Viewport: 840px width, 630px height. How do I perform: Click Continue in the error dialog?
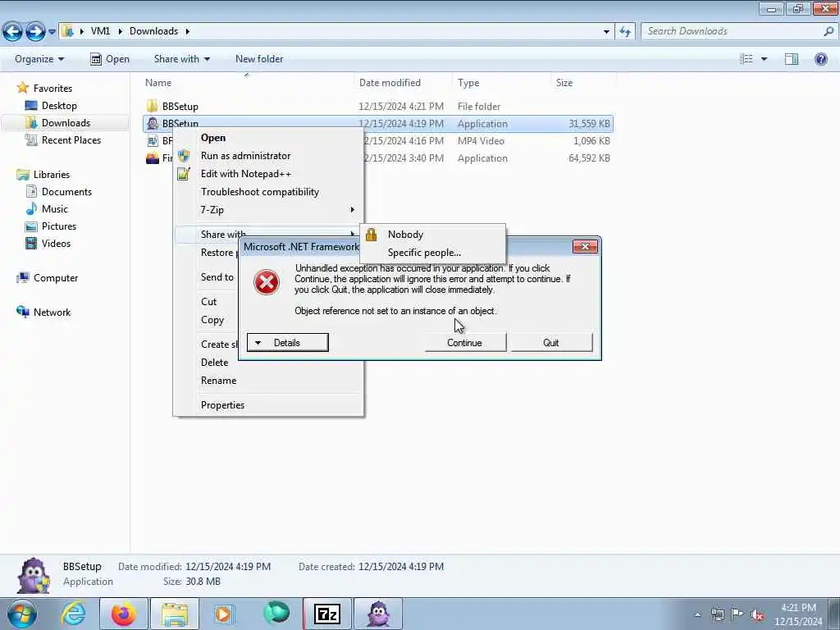[465, 343]
